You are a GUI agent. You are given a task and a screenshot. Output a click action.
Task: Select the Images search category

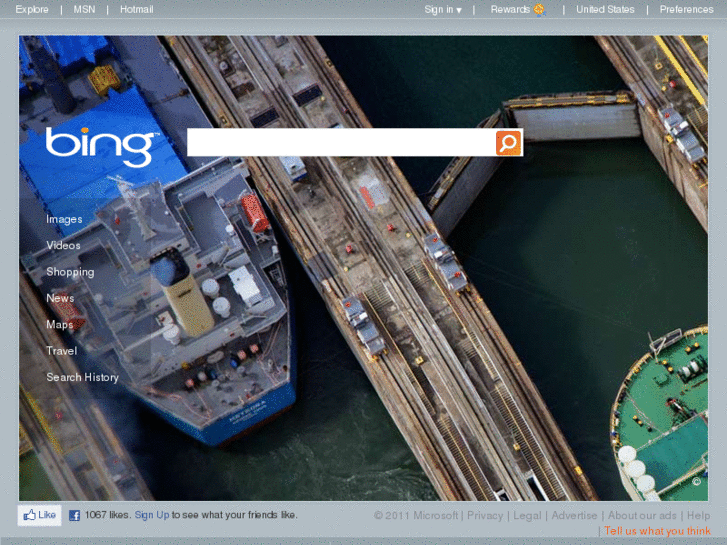[64, 219]
